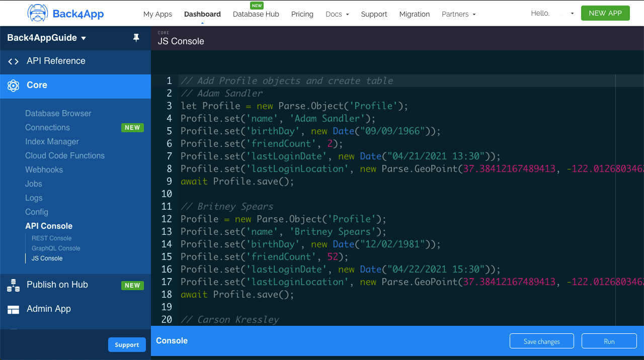Open the Dashboard nav item
644x360 pixels.
click(202, 14)
